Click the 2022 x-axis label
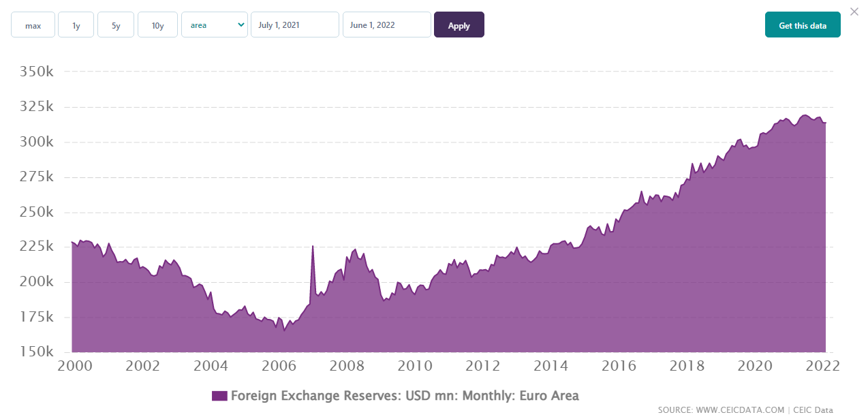 (x=823, y=367)
